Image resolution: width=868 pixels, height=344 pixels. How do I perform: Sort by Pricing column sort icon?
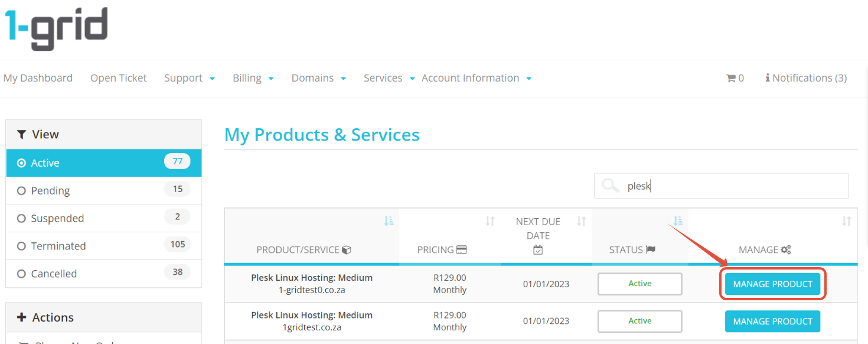click(490, 221)
